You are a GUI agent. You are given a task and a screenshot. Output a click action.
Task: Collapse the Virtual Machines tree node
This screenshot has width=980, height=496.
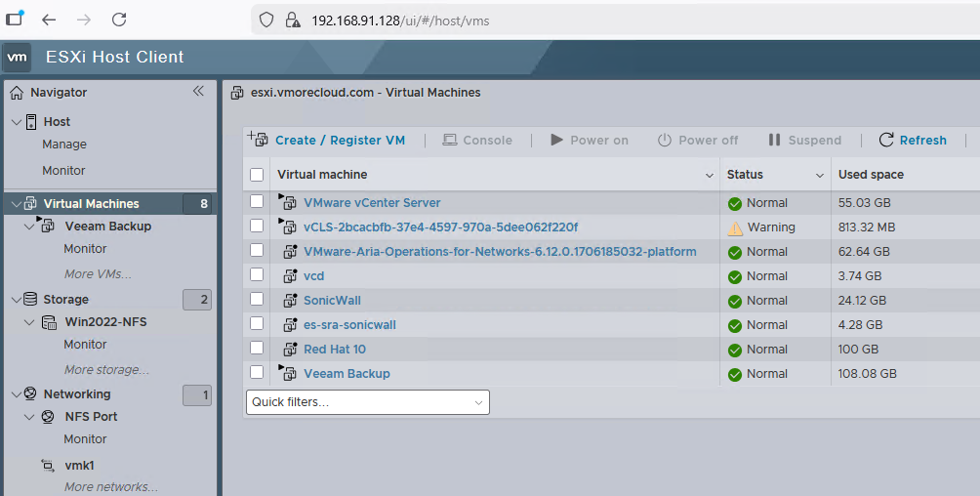coord(17,204)
